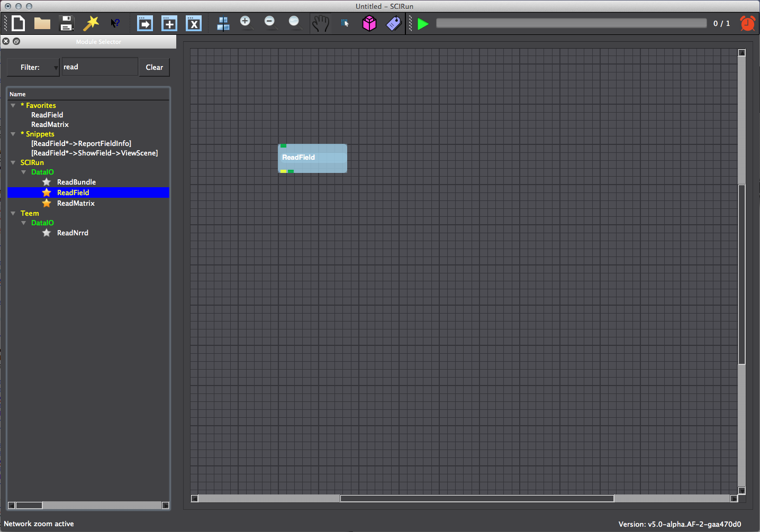
Task: Launch the wizard wand tool
Action: [x=91, y=23]
